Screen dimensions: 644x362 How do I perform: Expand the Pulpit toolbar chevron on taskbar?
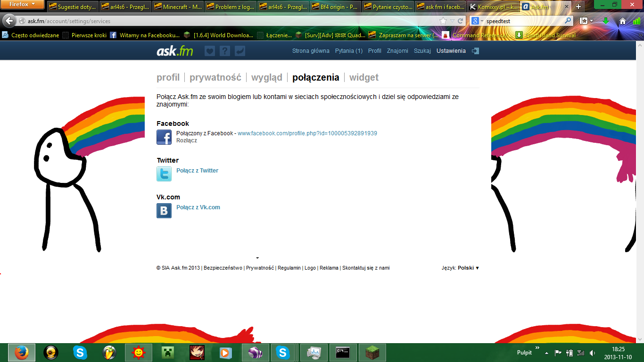[537, 348]
